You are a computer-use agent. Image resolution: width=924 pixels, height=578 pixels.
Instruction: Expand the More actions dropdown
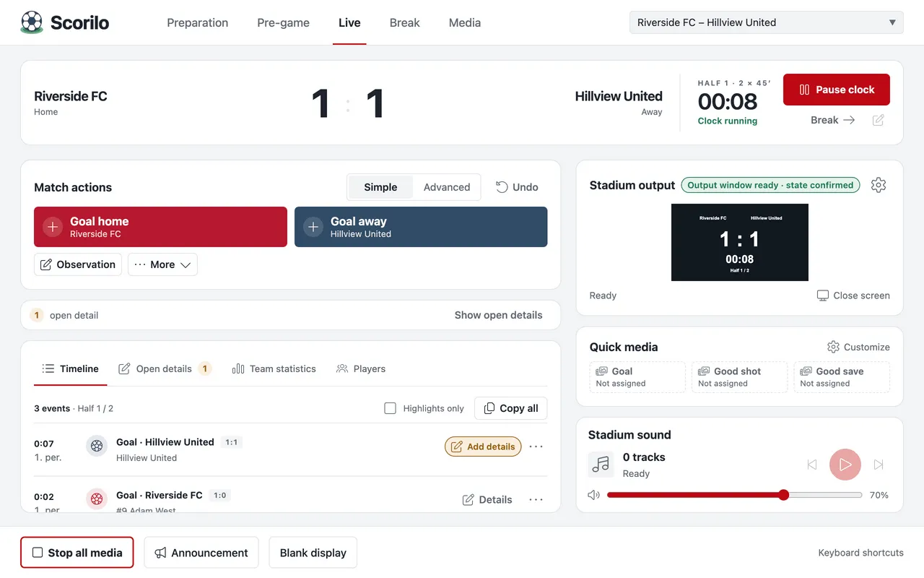click(162, 264)
